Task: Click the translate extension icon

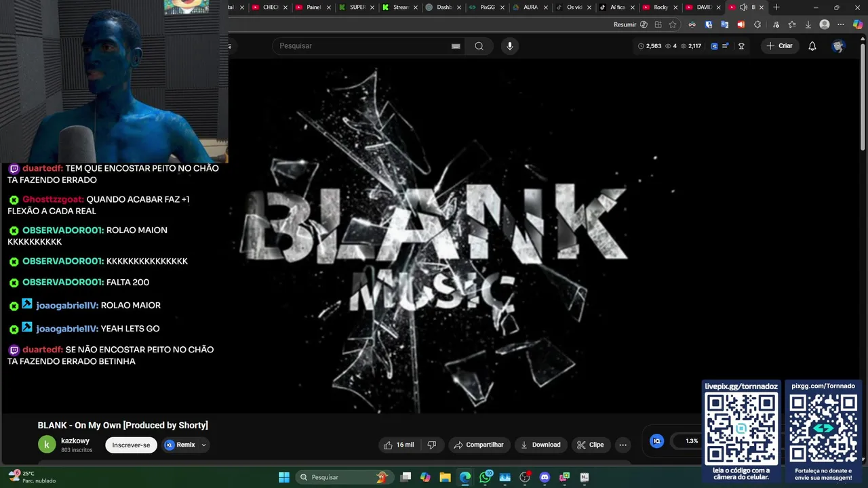Action: pos(725,24)
